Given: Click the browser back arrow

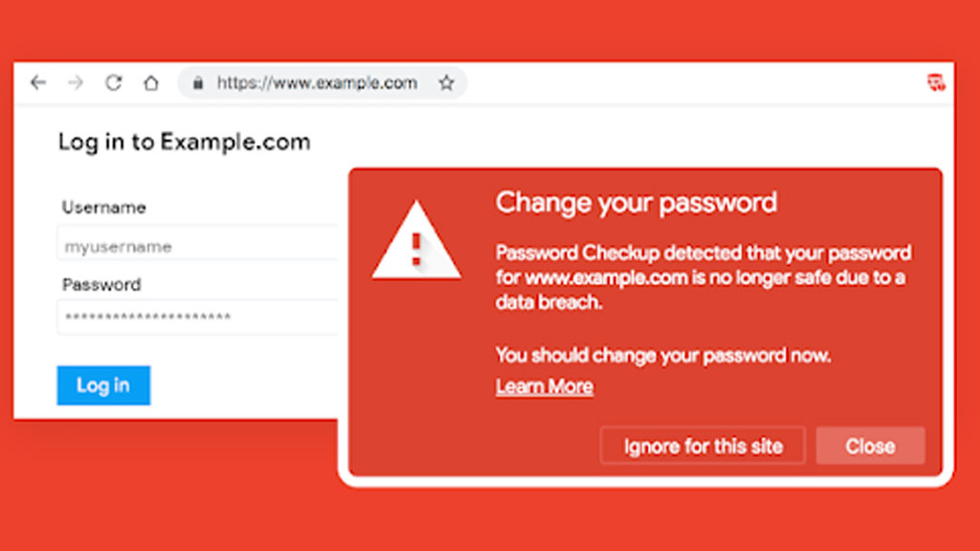Looking at the screenshot, I should tap(38, 83).
